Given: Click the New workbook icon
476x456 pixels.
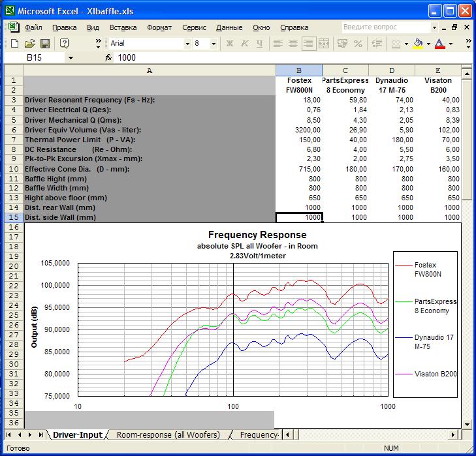Looking at the screenshot, I should (x=14, y=44).
